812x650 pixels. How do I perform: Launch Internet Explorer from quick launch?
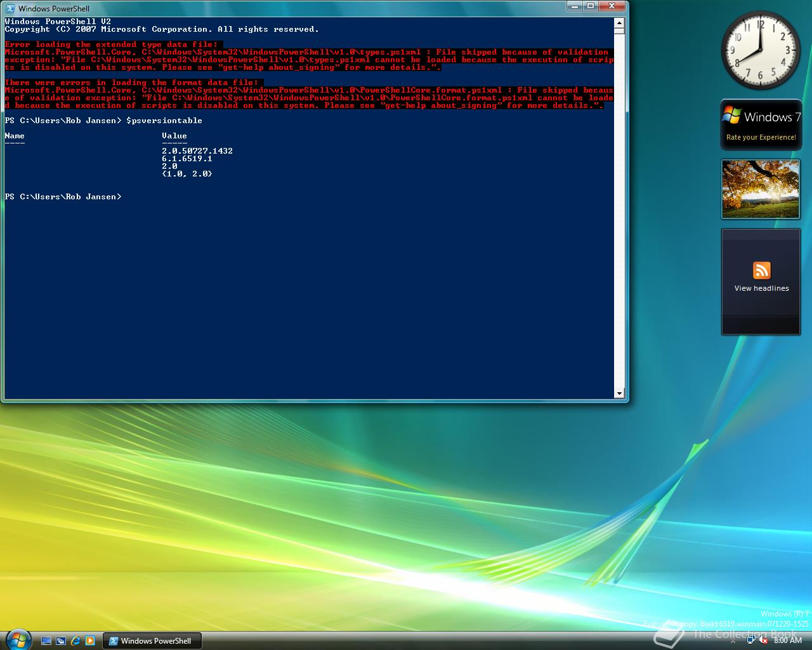[x=75, y=641]
